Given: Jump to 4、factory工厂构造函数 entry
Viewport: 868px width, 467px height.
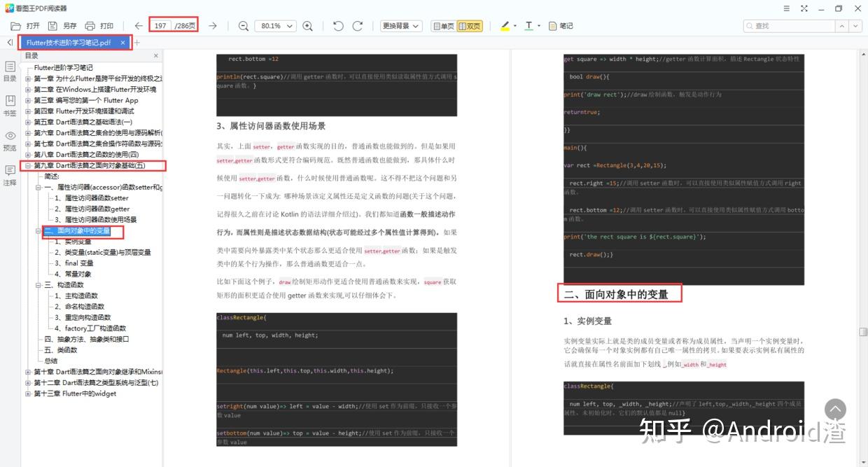Looking at the screenshot, I should 90,328.
